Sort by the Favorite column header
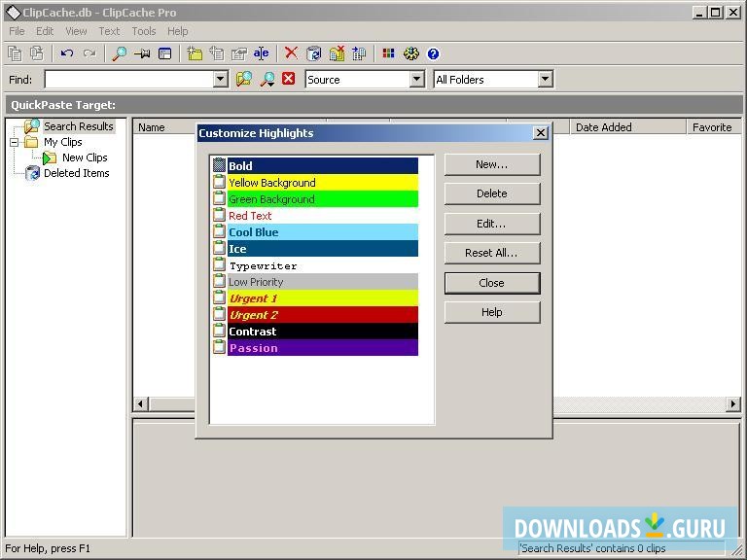Image resolution: width=747 pixels, height=560 pixels. click(x=713, y=127)
